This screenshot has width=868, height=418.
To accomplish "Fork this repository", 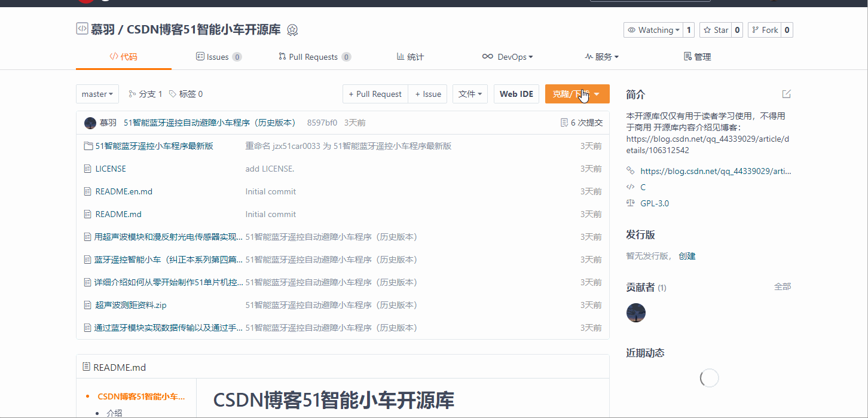I will (x=765, y=30).
